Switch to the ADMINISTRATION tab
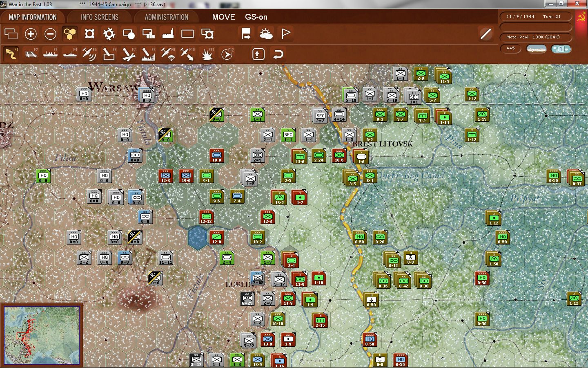The height and width of the screenshot is (368, 588). click(167, 17)
